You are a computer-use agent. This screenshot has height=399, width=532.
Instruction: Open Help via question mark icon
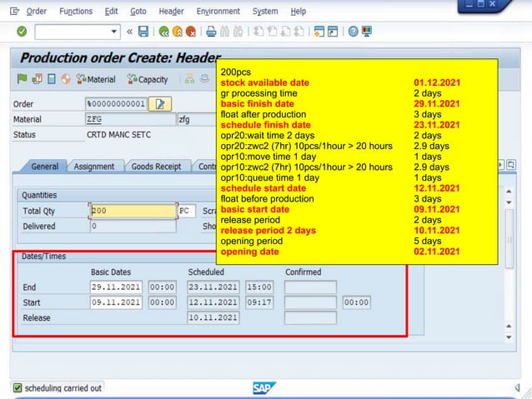pyautogui.click(x=353, y=32)
